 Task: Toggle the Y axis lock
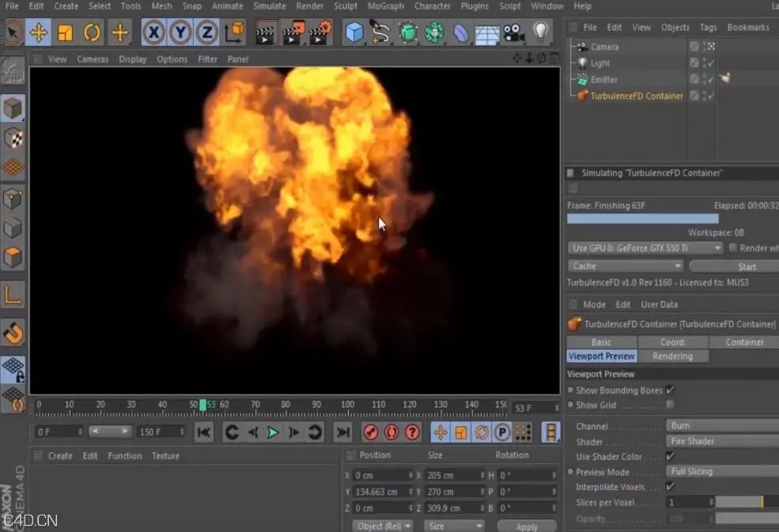click(x=180, y=32)
